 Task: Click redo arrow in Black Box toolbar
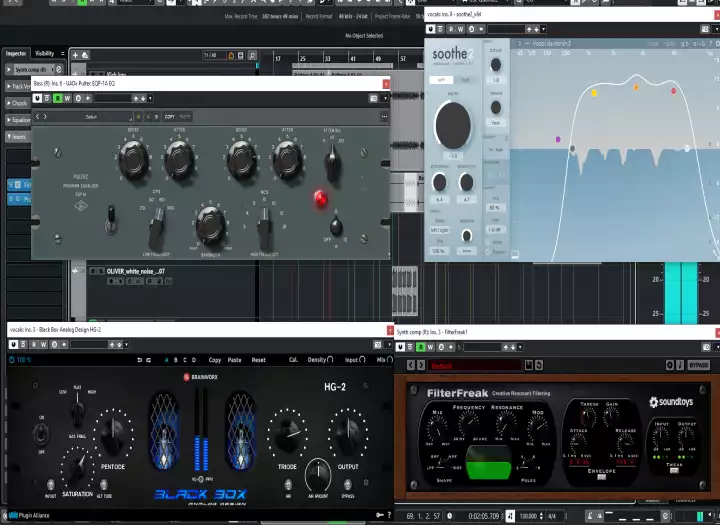(x=148, y=360)
